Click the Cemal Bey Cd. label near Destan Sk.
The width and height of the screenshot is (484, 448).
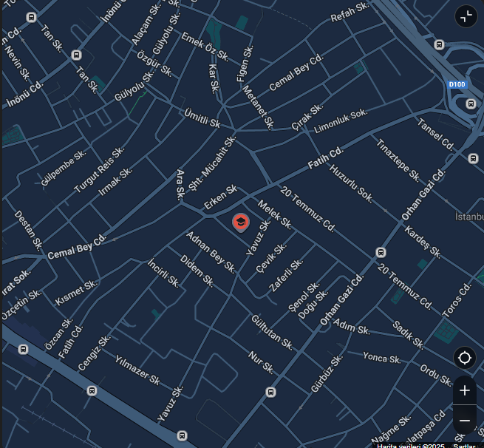(x=77, y=247)
